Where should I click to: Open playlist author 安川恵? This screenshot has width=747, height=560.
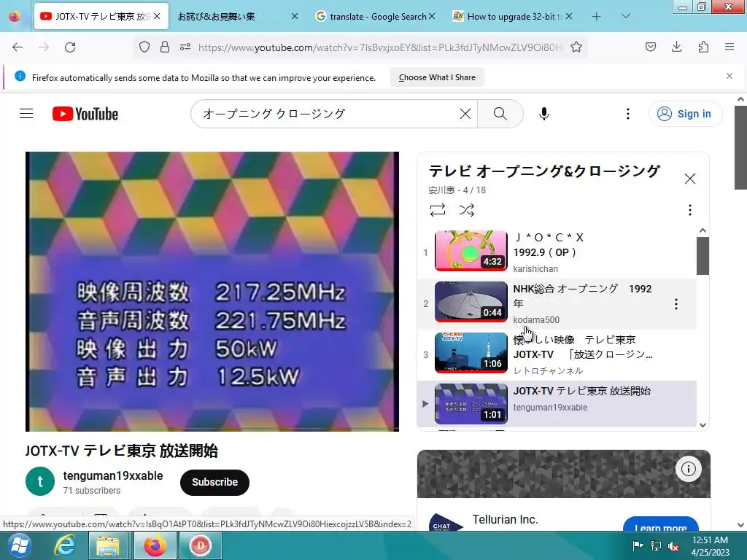pos(441,190)
